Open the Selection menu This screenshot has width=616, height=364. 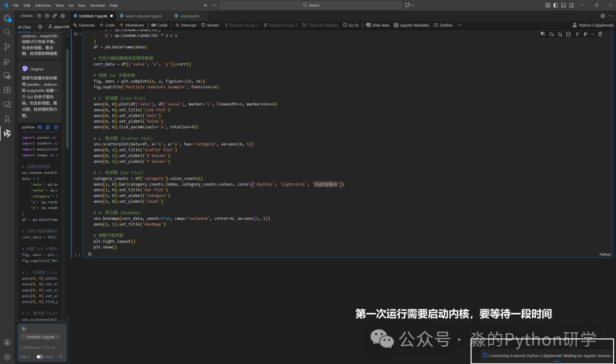[x=43, y=6]
